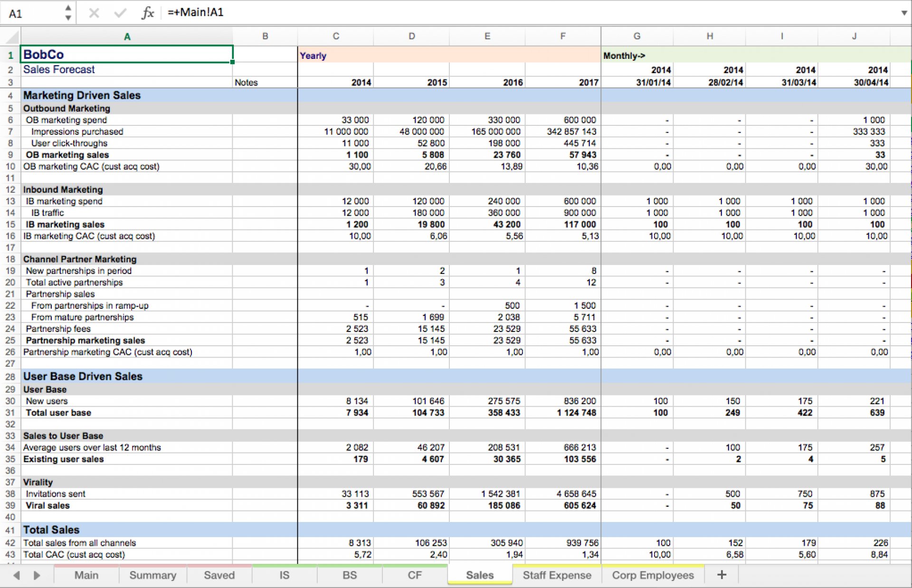Click the Impressions purchased label

[77, 132]
